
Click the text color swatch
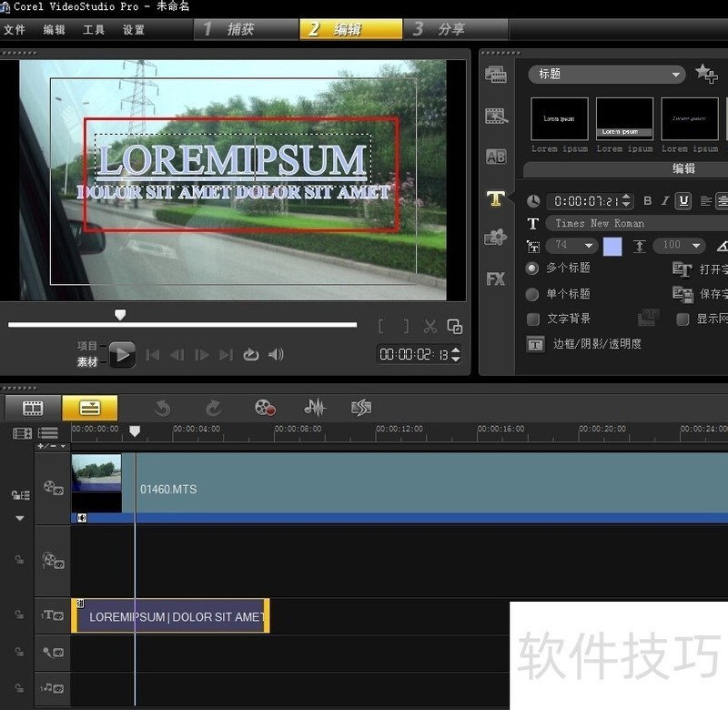(612, 246)
